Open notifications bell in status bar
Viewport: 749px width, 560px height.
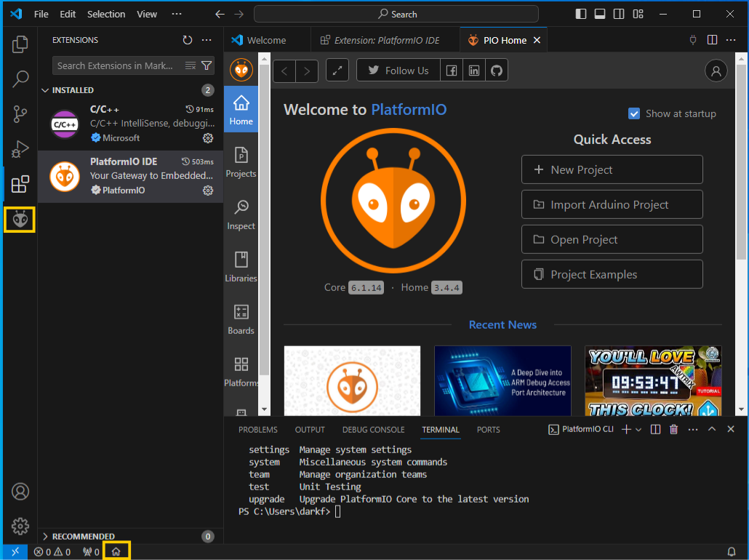[732, 552]
